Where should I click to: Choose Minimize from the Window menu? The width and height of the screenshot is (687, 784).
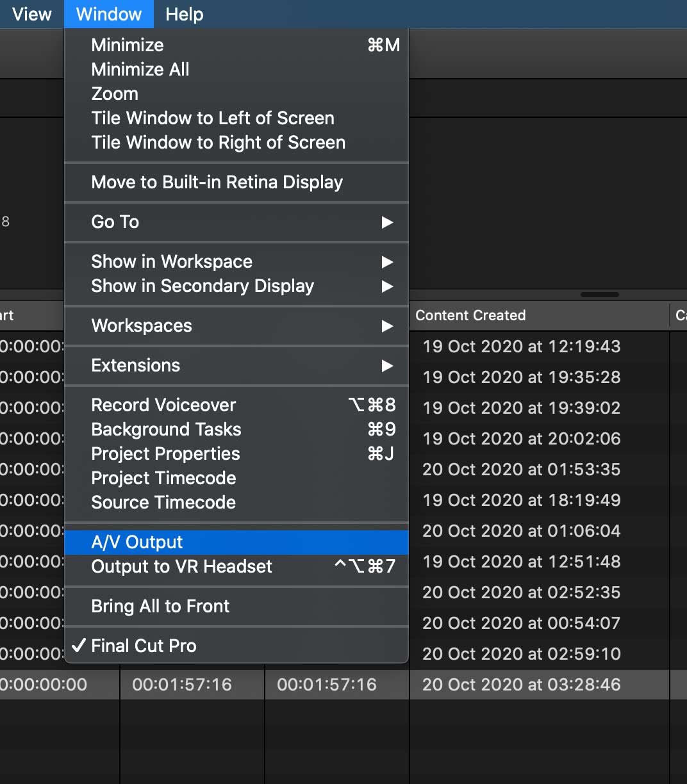236,45
